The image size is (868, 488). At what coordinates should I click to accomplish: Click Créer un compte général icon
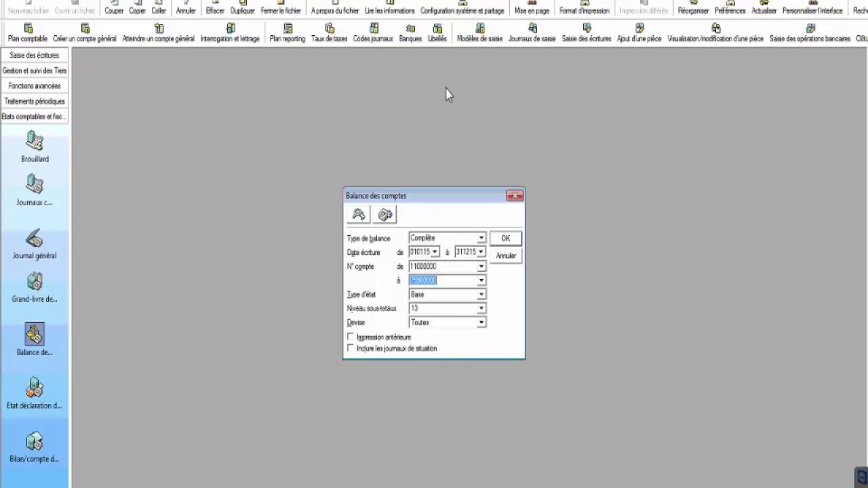tap(85, 33)
